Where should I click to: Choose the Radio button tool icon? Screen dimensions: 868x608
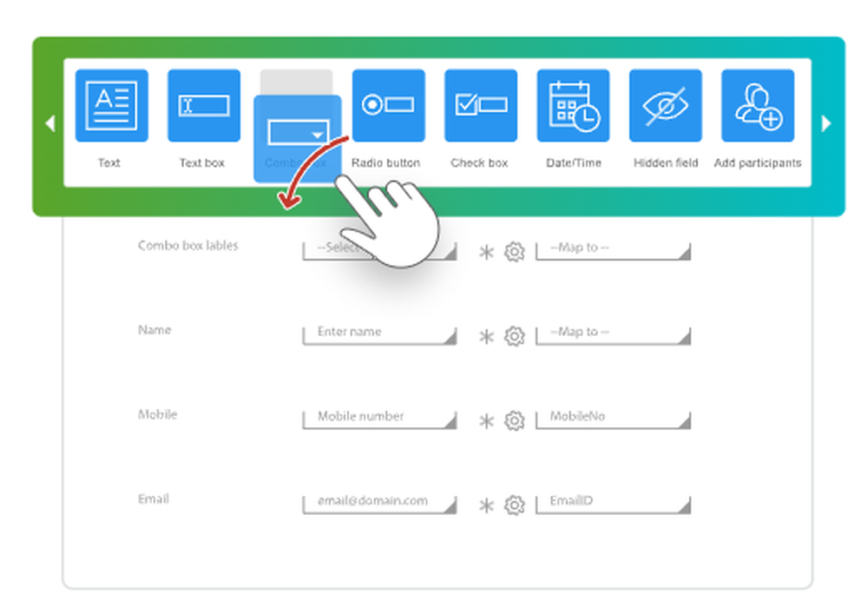pyautogui.click(x=389, y=105)
